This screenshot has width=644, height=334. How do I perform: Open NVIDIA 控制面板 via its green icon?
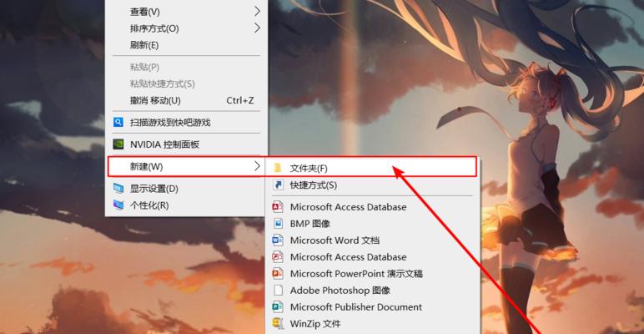pos(118,144)
